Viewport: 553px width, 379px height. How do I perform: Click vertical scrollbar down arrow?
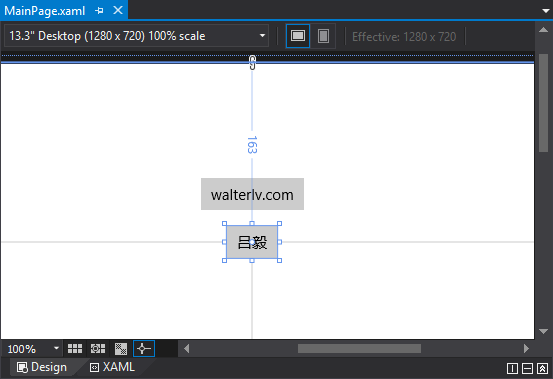click(x=543, y=331)
